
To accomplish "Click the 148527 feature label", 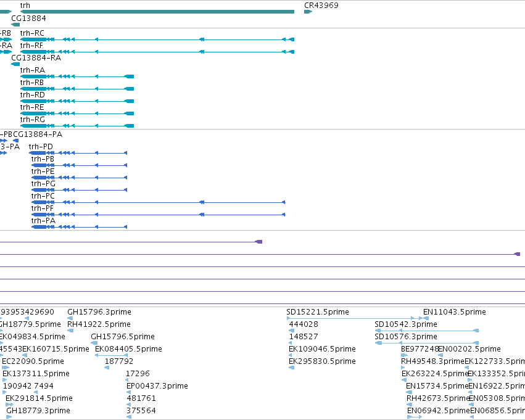I will click(304, 337).
